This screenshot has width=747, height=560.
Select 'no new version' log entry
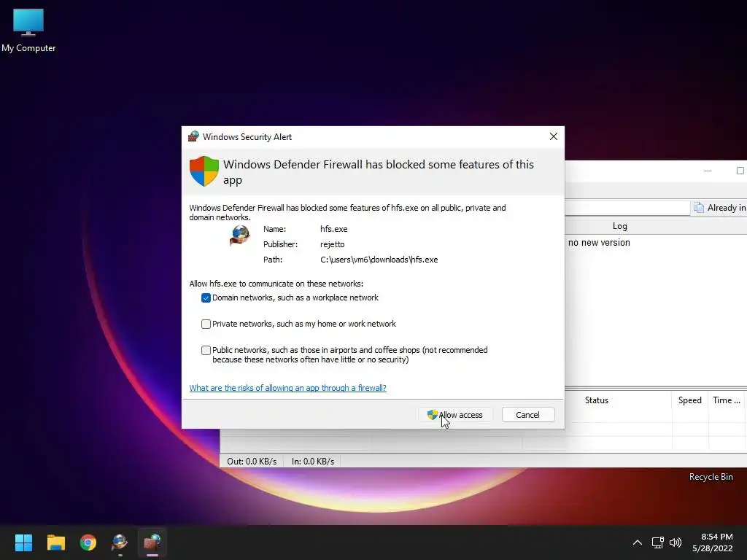coord(599,242)
